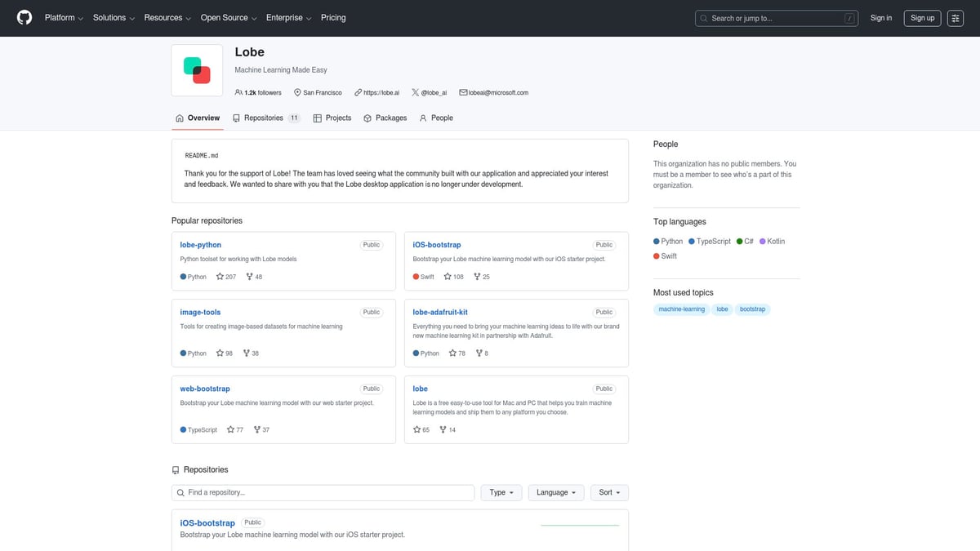Select the machine-learning topic tag
980x551 pixels.
[x=681, y=309]
